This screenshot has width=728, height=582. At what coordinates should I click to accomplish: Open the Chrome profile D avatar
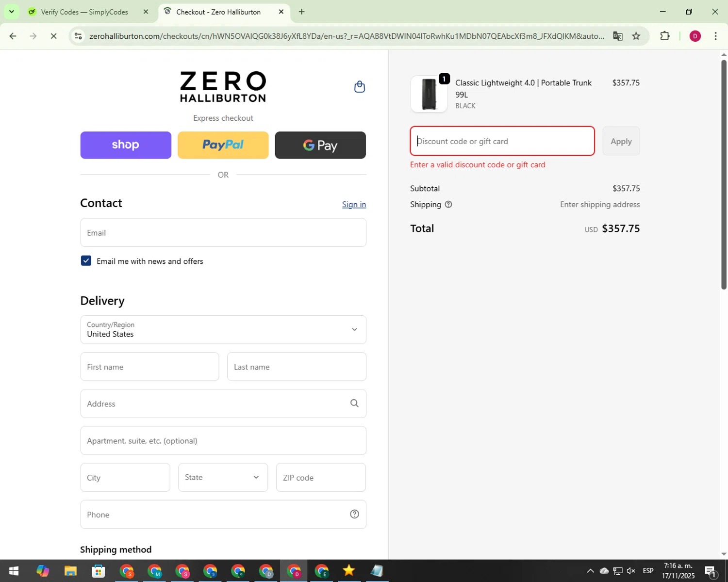pyautogui.click(x=695, y=36)
